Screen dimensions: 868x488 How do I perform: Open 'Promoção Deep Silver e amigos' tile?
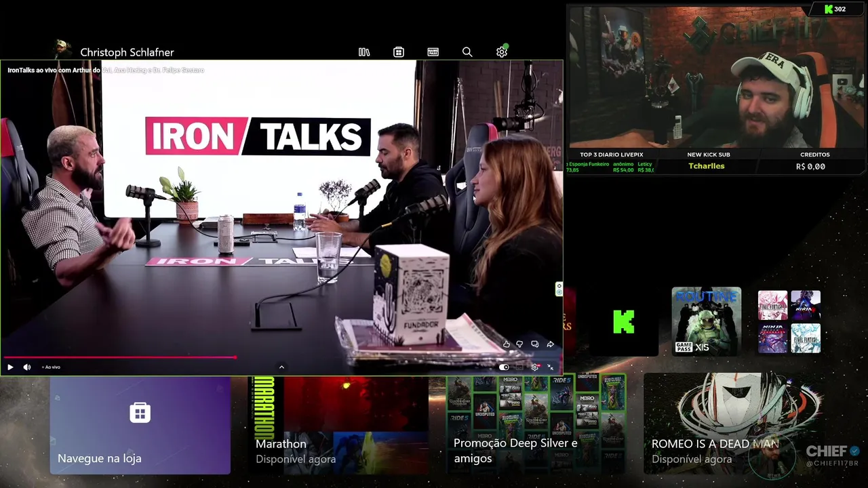[536, 425]
